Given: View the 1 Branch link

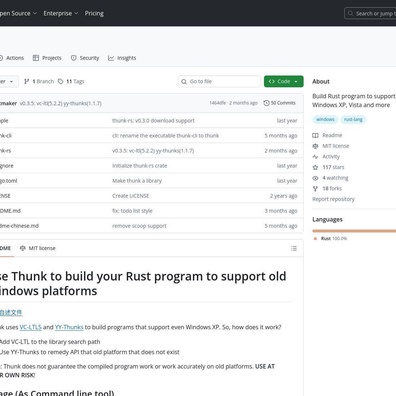Looking at the screenshot, I should pyautogui.click(x=39, y=81).
